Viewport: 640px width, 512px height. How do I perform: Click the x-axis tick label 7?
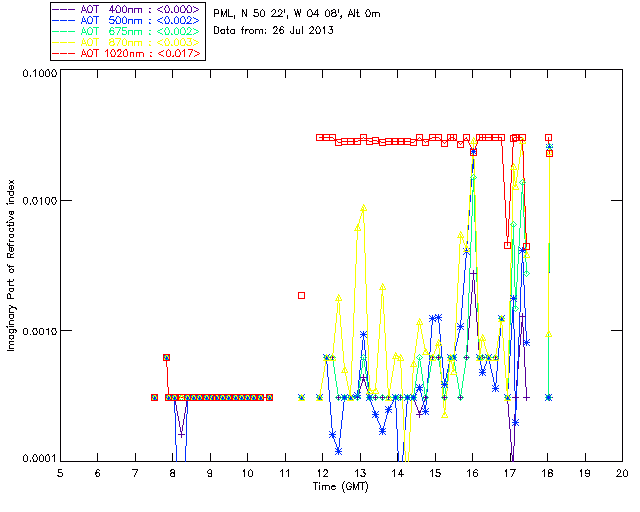[135, 473]
